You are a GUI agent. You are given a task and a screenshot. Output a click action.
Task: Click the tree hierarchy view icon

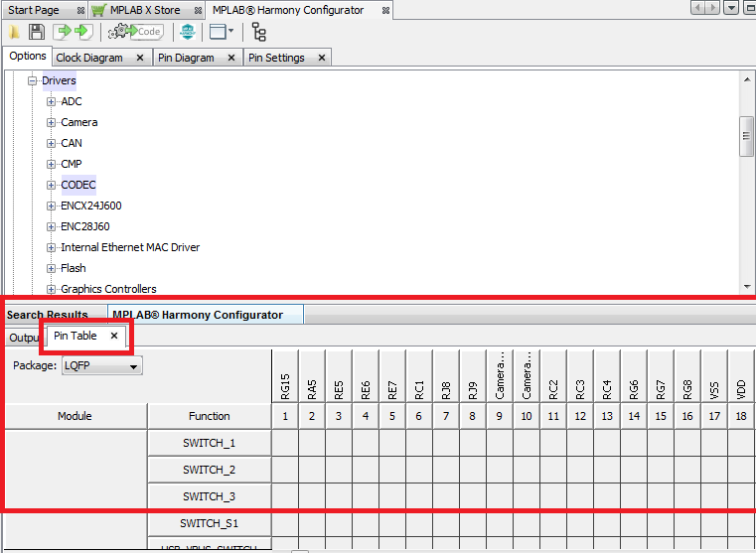click(x=258, y=32)
